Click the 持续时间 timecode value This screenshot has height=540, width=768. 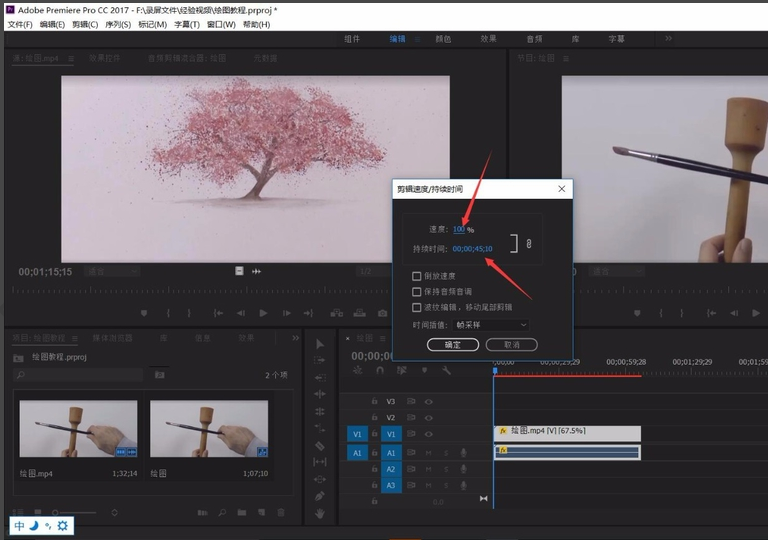[472, 249]
